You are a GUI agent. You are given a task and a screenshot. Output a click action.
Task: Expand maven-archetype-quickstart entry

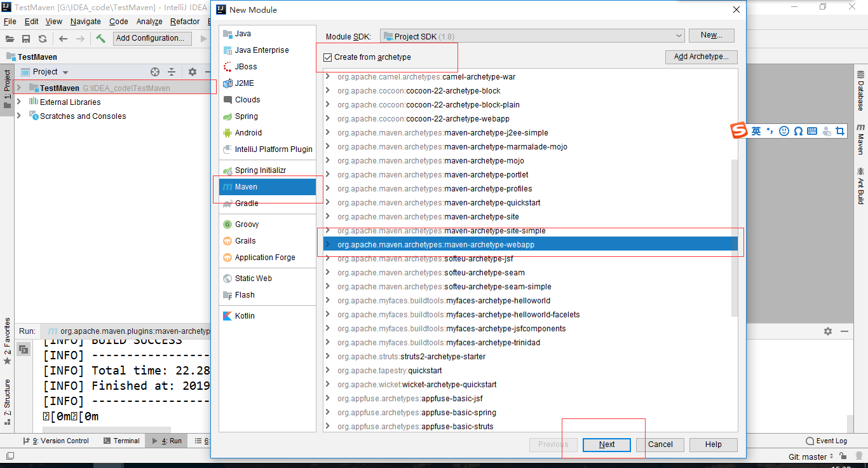pos(328,203)
